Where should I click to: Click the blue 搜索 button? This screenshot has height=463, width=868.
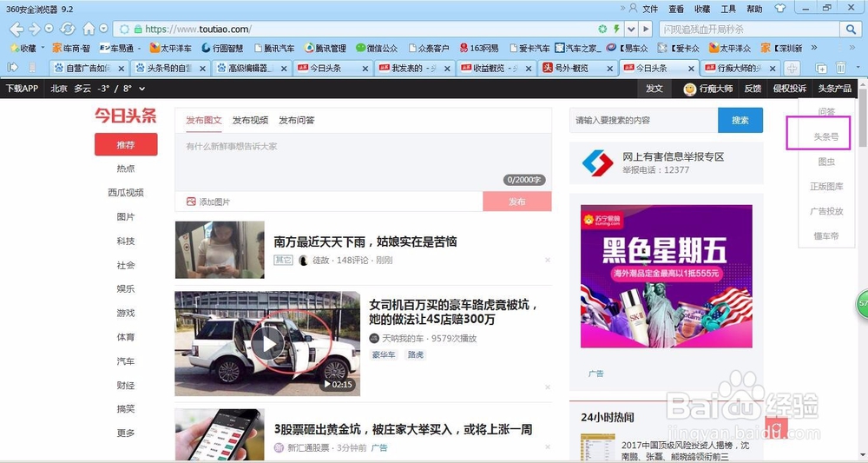[x=740, y=120]
